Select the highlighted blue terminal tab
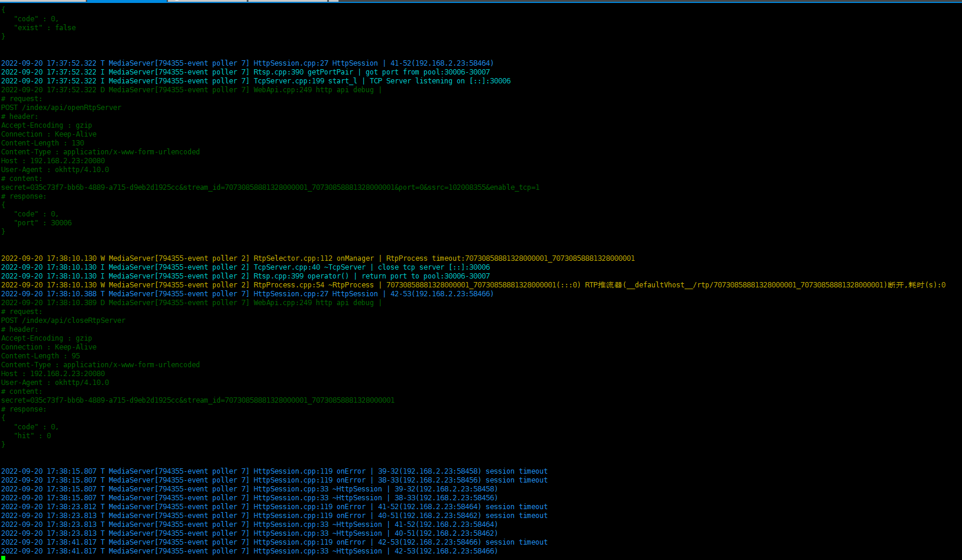The height and width of the screenshot is (560, 962). [126, 2]
